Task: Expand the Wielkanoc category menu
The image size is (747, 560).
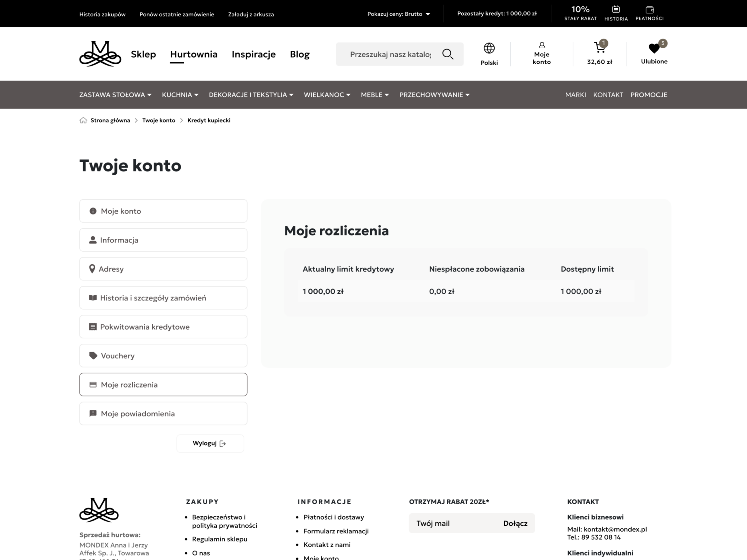Action: 327,95
